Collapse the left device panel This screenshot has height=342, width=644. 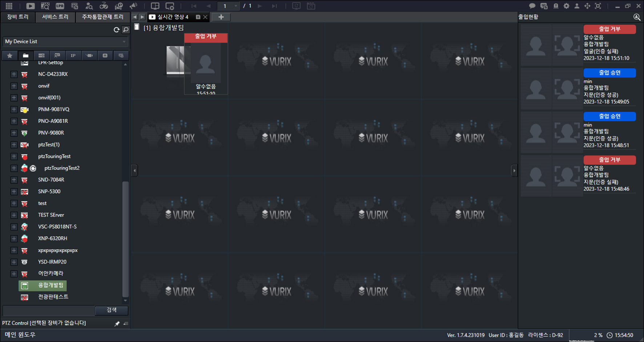pos(134,170)
